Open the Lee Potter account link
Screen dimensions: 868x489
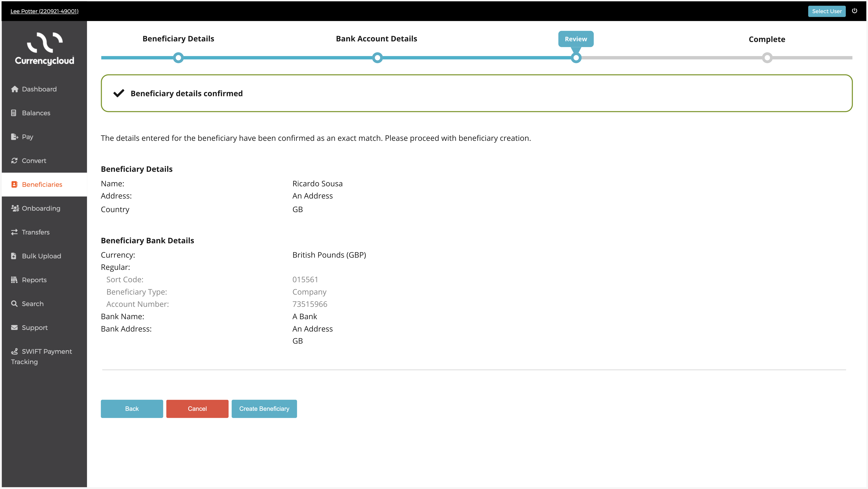44,11
